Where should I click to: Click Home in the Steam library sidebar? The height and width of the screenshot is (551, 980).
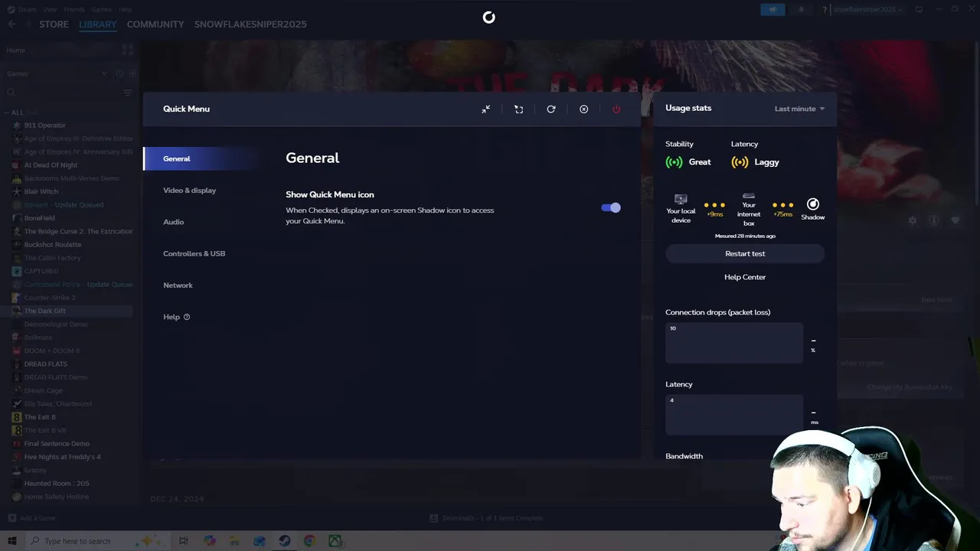[16, 50]
